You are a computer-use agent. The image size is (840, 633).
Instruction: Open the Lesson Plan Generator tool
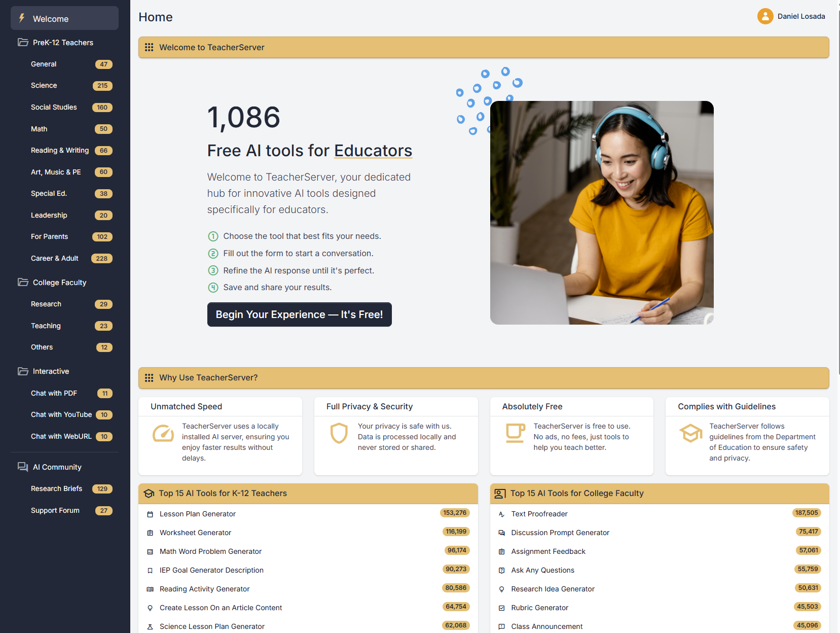click(197, 514)
